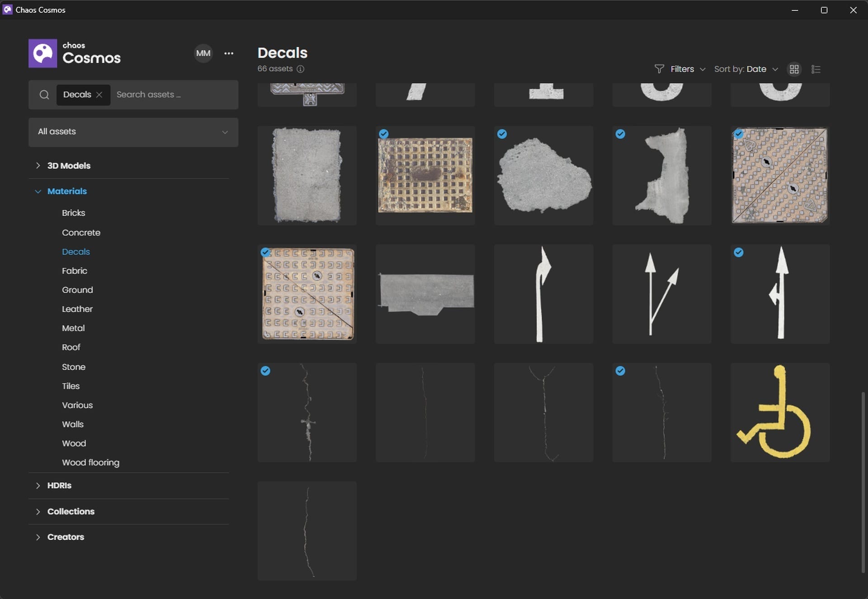The height and width of the screenshot is (599, 868).
Task: Open the Sort by Date dropdown
Action: pyautogui.click(x=746, y=69)
